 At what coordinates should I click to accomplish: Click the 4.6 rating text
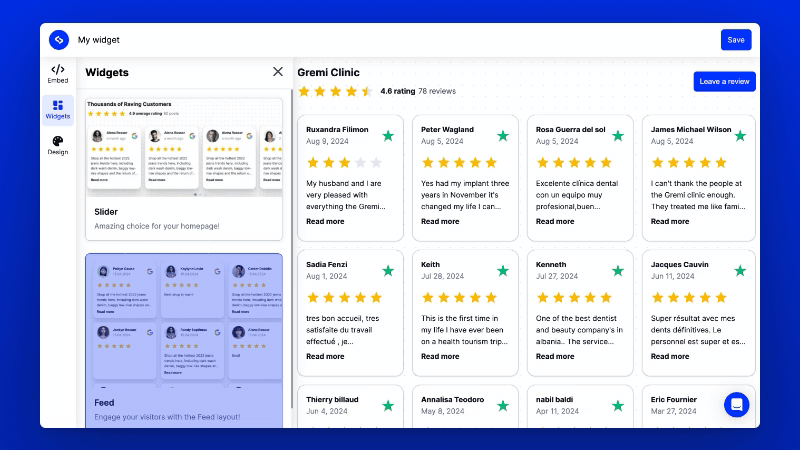click(398, 91)
